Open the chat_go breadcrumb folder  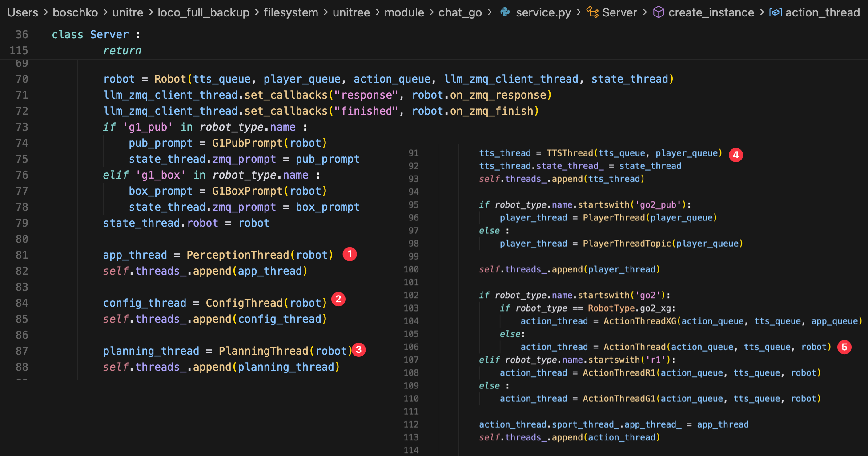[460, 12]
